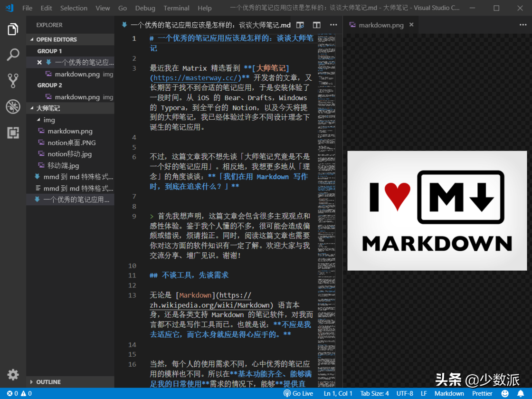Select markdown.png in img folder
Screen dimensions: 532x399
(x=70, y=131)
